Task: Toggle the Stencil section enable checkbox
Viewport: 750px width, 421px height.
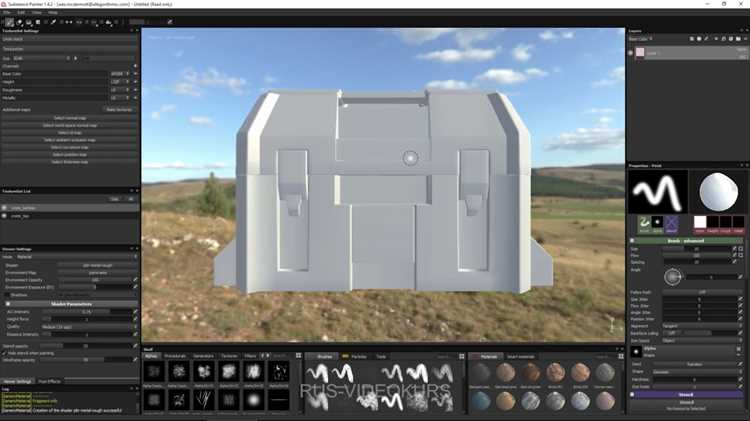Action: [x=632, y=395]
